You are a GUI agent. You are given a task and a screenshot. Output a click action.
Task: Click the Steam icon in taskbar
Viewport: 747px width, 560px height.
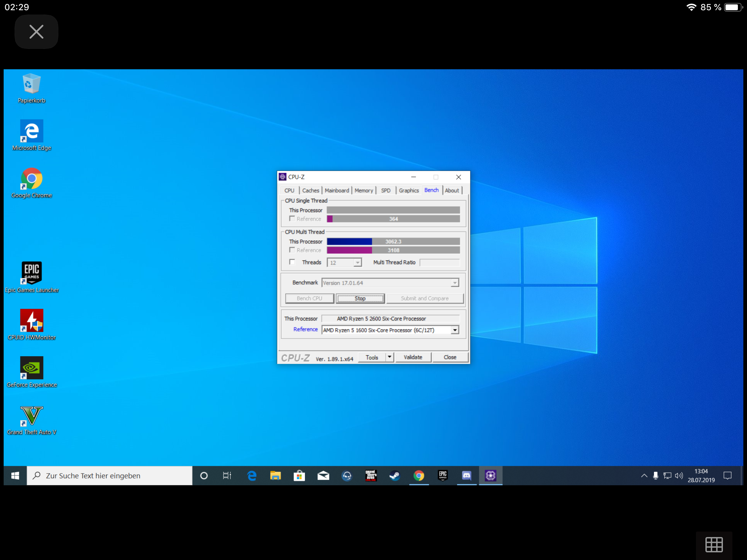(395, 475)
